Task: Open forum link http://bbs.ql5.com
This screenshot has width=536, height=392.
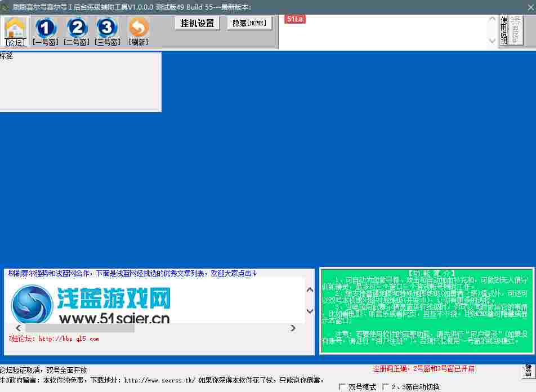Action: click(69, 339)
